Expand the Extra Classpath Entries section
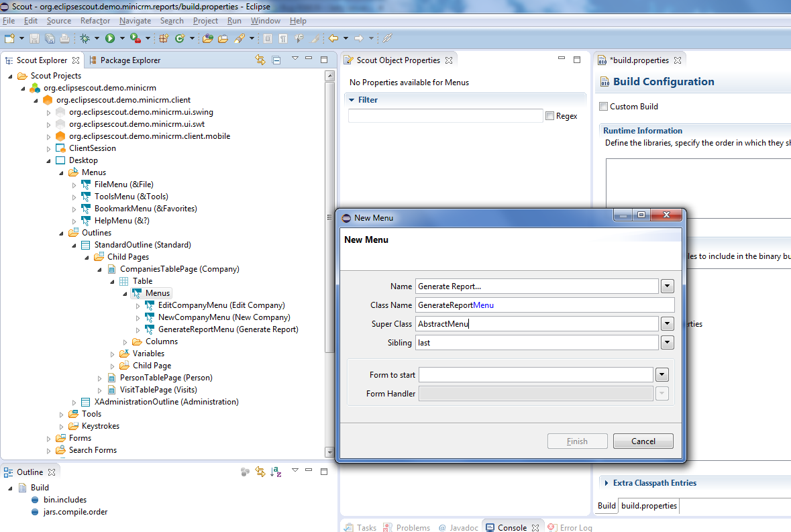Screen dimensions: 791x532 click(x=607, y=483)
